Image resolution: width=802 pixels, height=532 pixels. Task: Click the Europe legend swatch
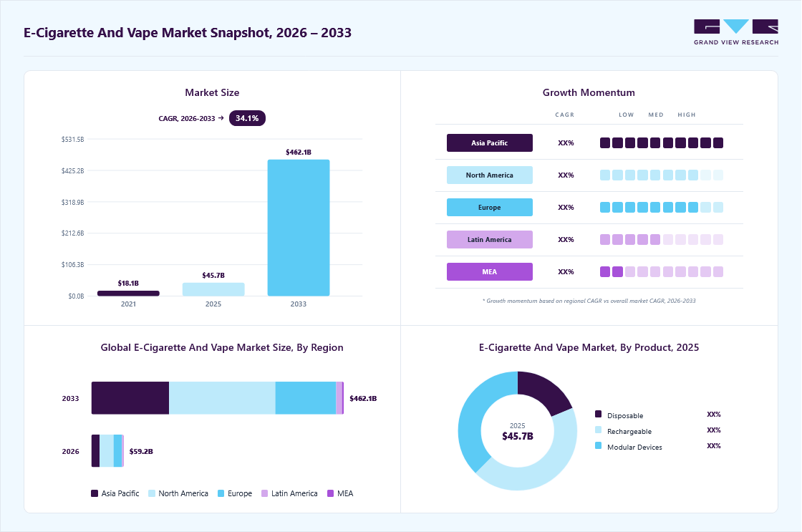click(221, 493)
